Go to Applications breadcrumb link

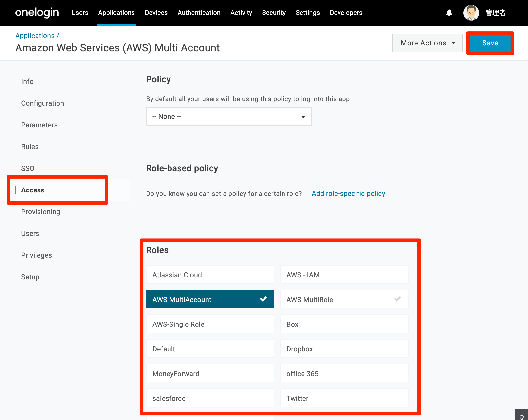coord(35,36)
